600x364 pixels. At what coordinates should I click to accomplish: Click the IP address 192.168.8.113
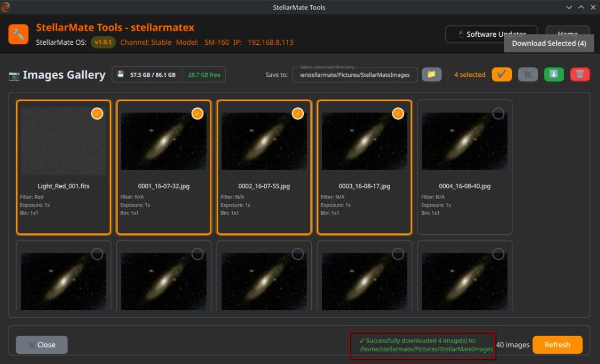(x=271, y=42)
